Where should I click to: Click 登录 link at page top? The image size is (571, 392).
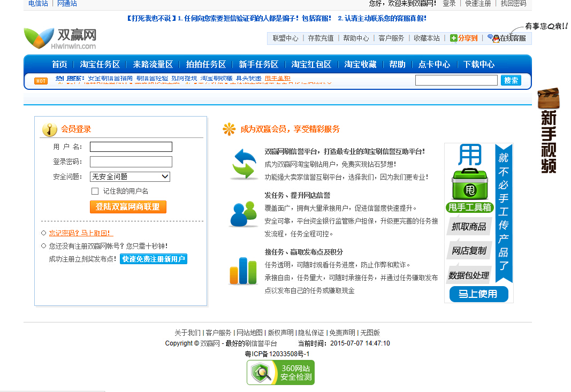pyautogui.click(x=449, y=3)
